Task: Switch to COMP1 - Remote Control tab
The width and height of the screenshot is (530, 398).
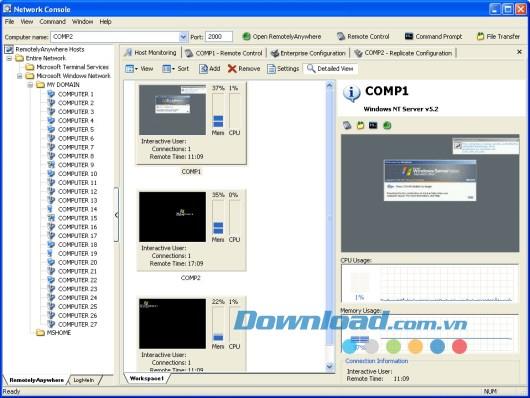Action: click(x=224, y=53)
